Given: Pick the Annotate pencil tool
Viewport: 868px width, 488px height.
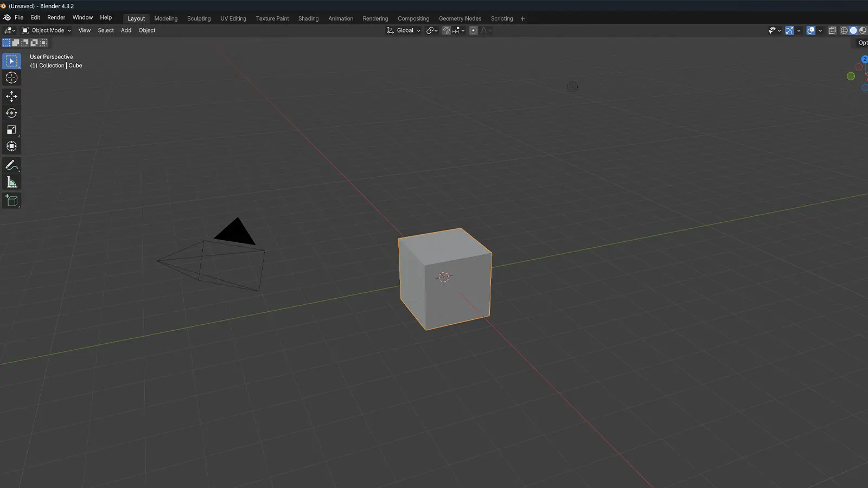Looking at the screenshot, I should [x=11, y=165].
